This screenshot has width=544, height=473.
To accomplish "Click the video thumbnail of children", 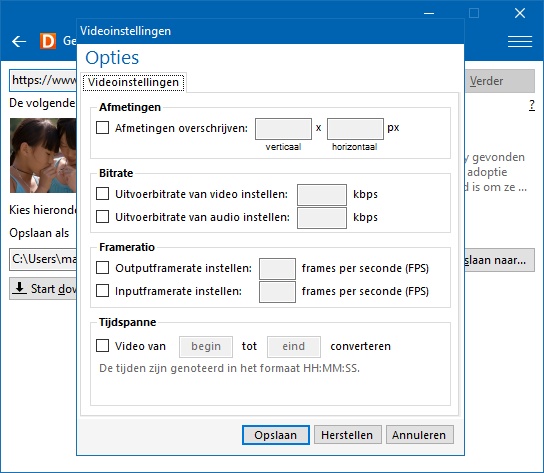I will pyautogui.click(x=43, y=155).
